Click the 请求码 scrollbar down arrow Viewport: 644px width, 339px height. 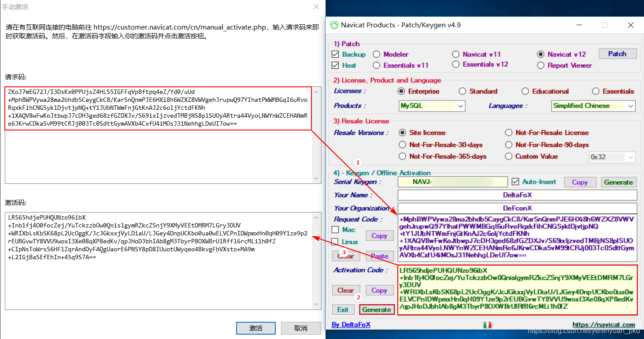317,178
